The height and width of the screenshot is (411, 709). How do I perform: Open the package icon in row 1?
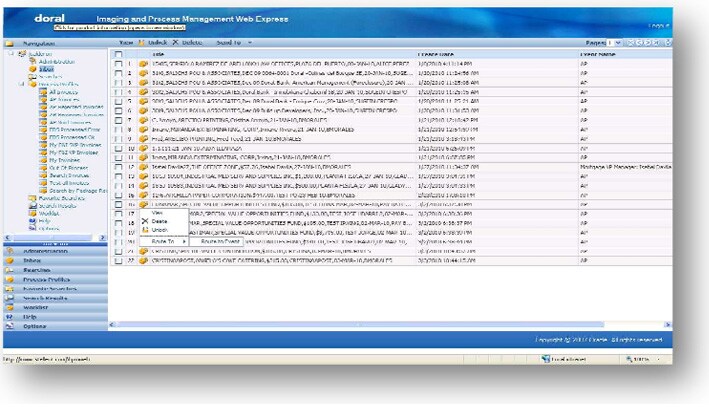tap(143, 64)
